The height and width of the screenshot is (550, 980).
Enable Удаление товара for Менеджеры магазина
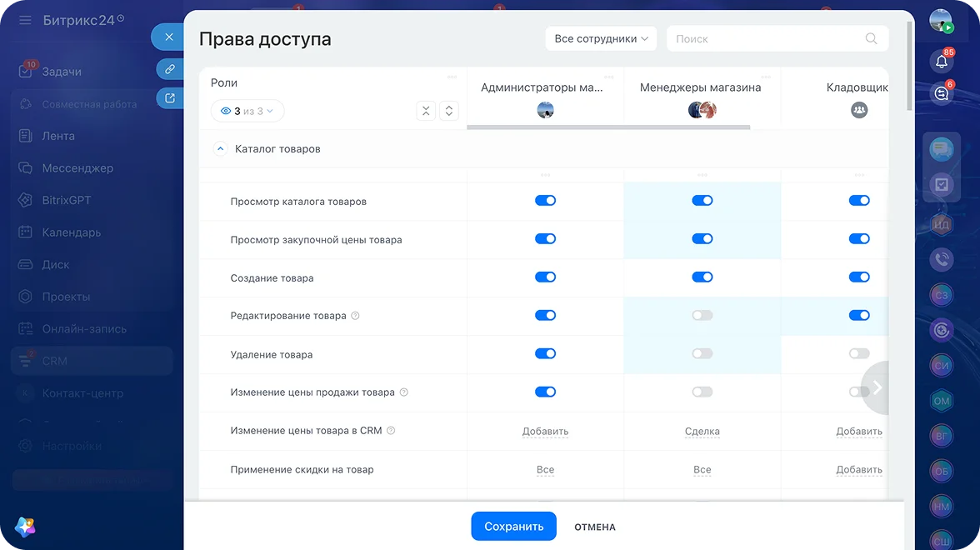(702, 353)
